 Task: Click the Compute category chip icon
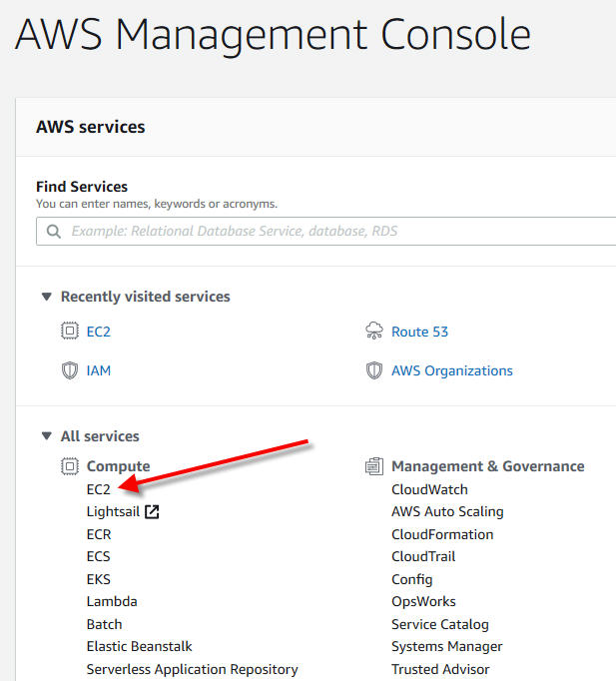pos(69,466)
